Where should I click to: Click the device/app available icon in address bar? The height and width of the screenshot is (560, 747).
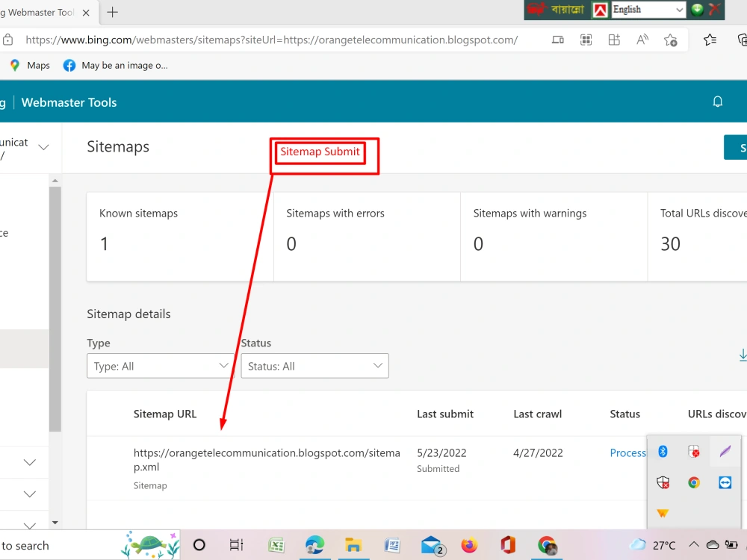click(x=558, y=40)
